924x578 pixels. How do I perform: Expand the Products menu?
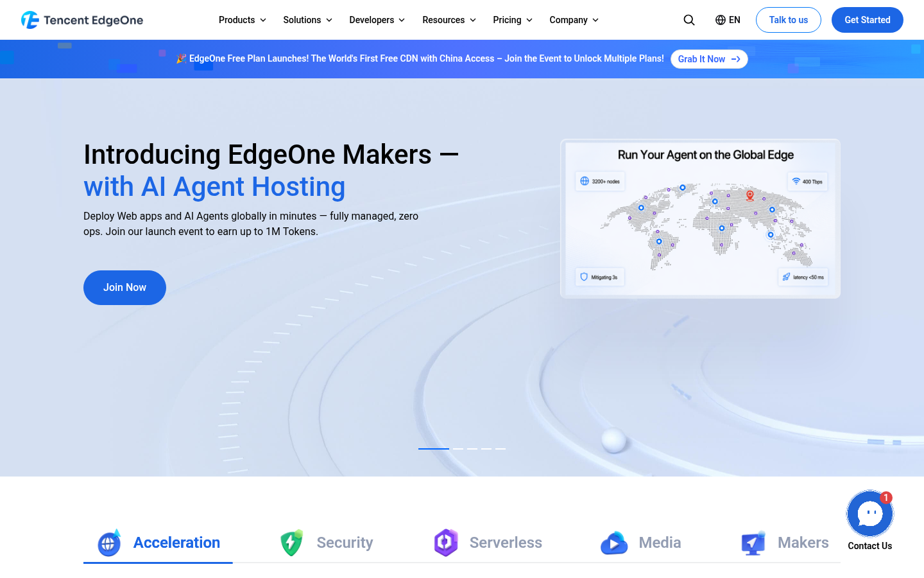coord(243,20)
